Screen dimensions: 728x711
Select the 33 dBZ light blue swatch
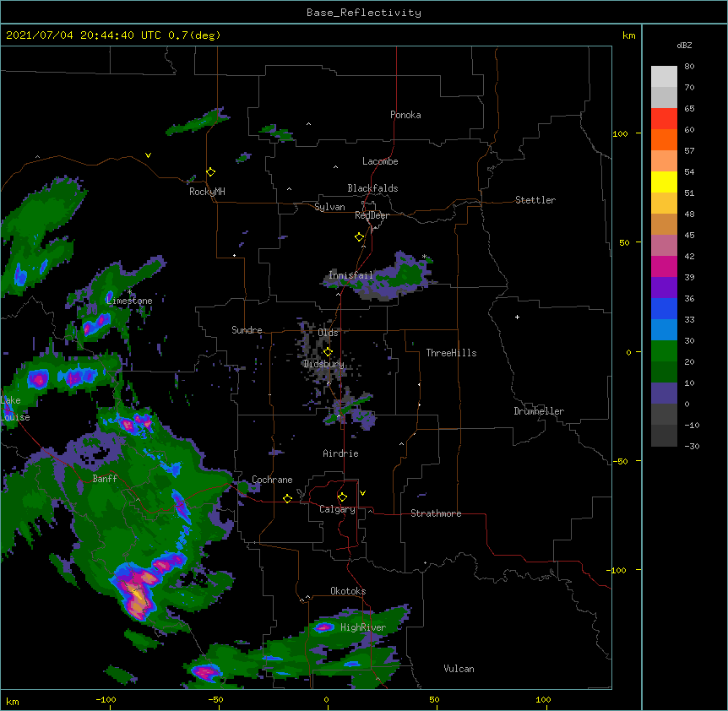coord(664,329)
